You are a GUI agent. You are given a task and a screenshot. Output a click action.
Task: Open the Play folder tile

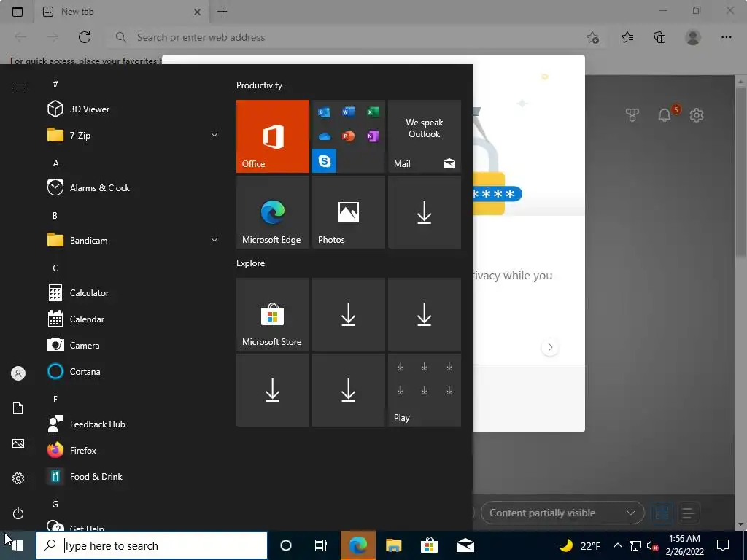(425, 390)
